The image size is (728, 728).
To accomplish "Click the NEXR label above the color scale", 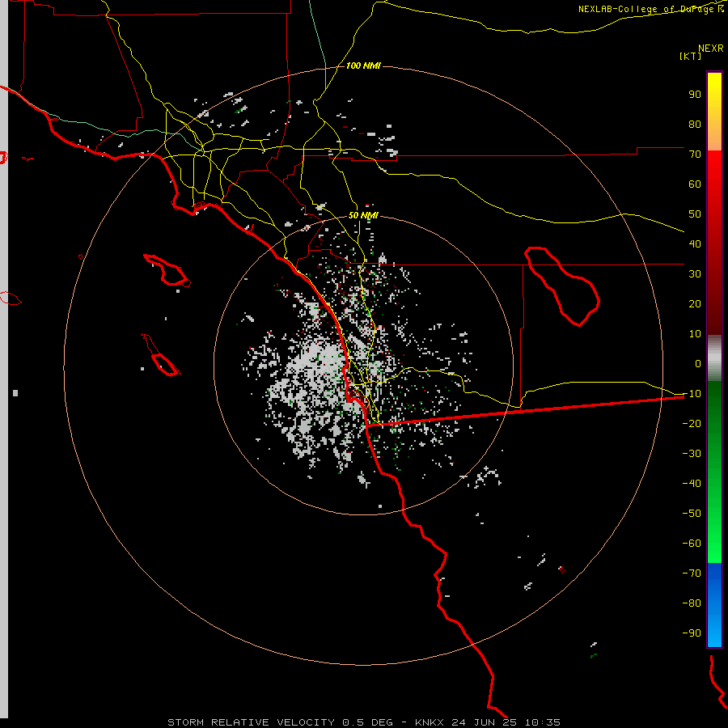I will tap(710, 49).
